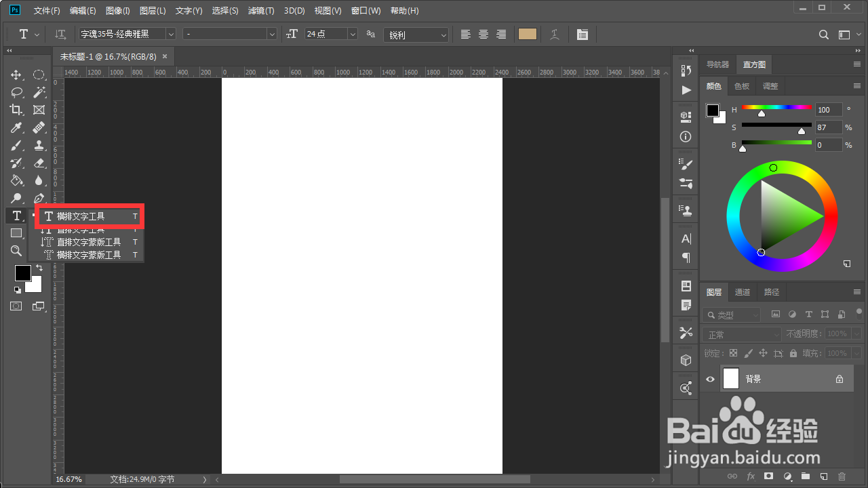Open the Character panel icon
The height and width of the screenshot is (488, 868).
(x=685, y=239)
